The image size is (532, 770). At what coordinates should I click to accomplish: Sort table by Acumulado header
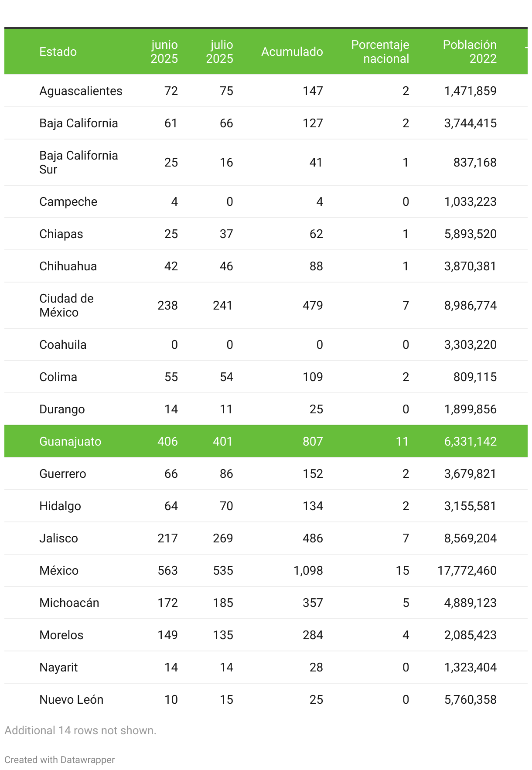(x=292, y=52)
